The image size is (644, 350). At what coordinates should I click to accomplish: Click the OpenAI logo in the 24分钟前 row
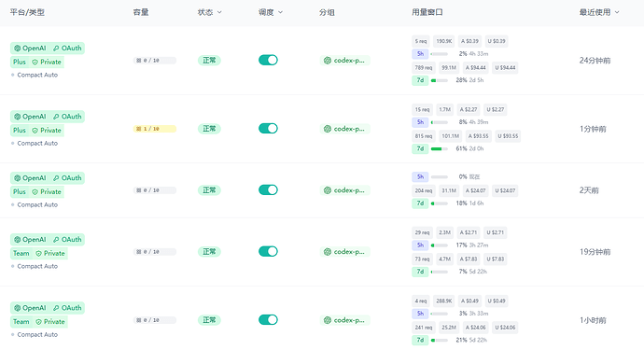[x=17, y=48]
